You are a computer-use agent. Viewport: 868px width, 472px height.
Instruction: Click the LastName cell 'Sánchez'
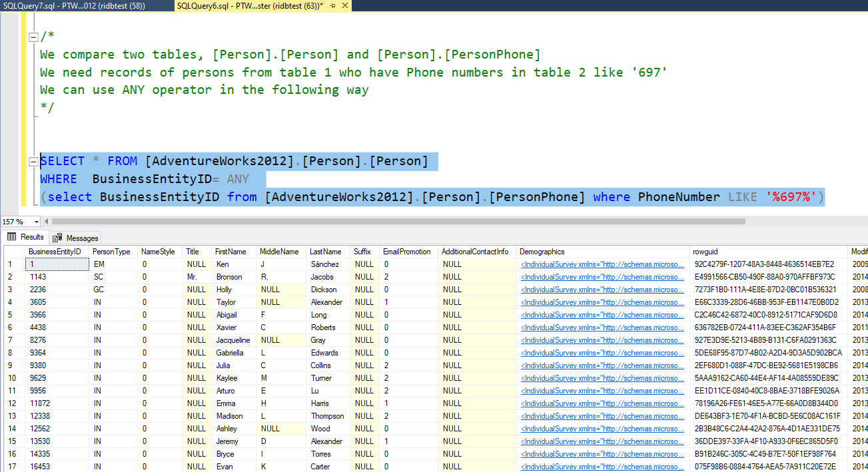[328, 264]
